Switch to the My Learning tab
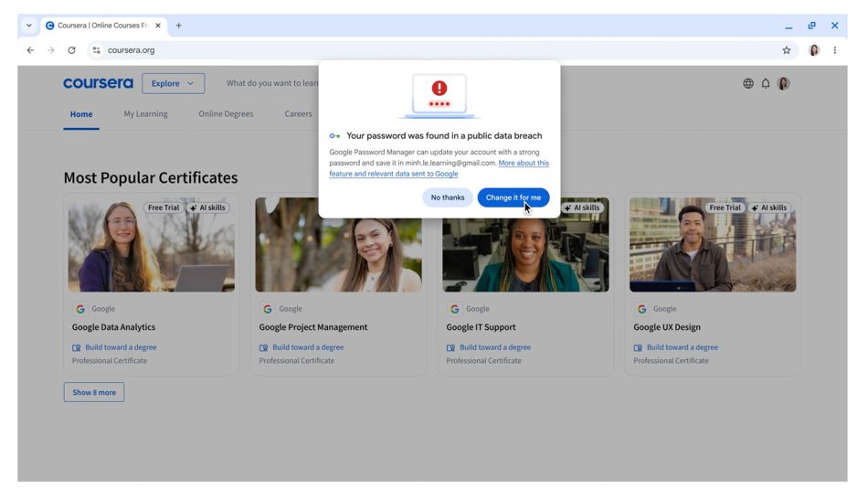 point(145,114)
